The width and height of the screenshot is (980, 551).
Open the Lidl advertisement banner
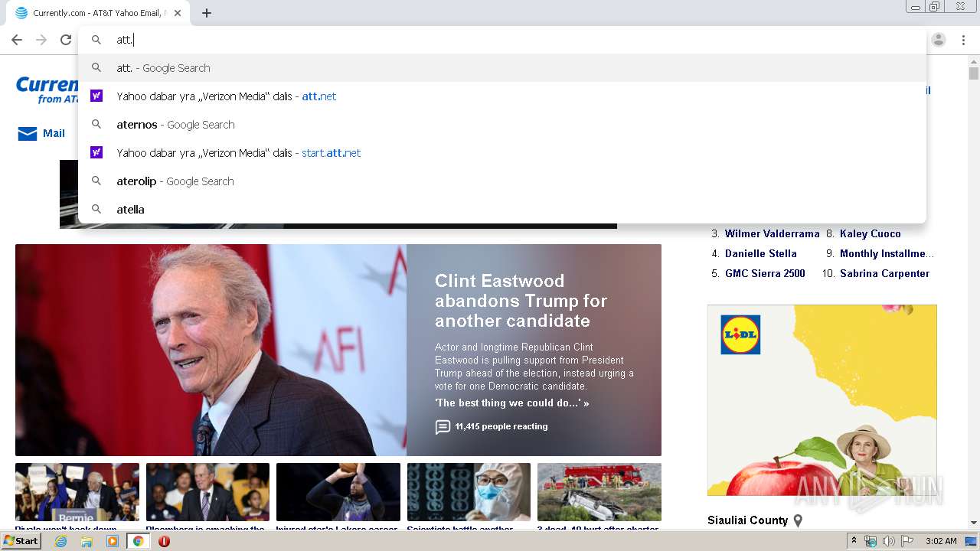pos(822,400)
